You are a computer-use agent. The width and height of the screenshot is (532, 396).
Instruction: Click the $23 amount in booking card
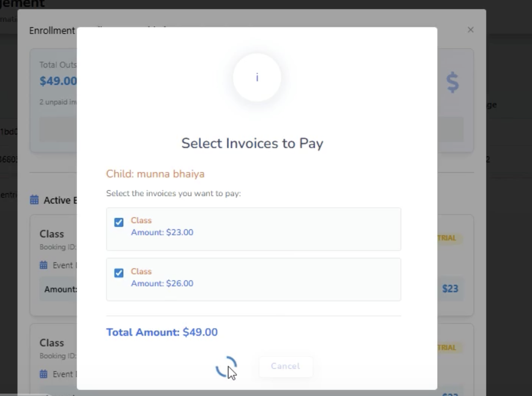(x=450, y=289)
